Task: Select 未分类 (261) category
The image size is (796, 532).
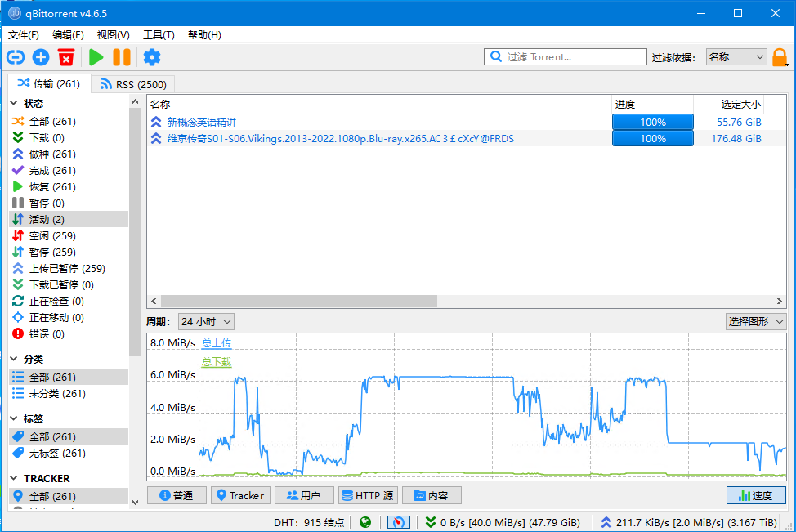Action: pos(69,393)
